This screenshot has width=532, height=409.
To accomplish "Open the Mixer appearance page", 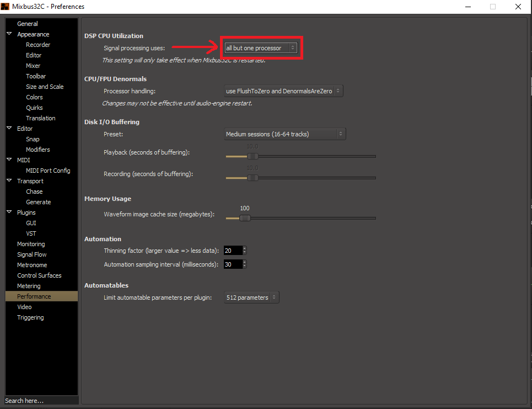I will point(33,66).
